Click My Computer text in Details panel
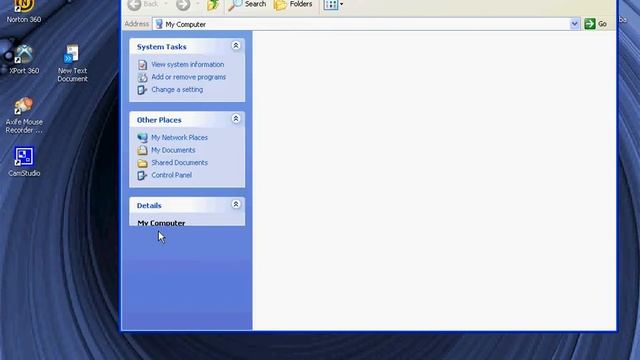The width and height of the screenshot is (640, 360). coord(161,223)
